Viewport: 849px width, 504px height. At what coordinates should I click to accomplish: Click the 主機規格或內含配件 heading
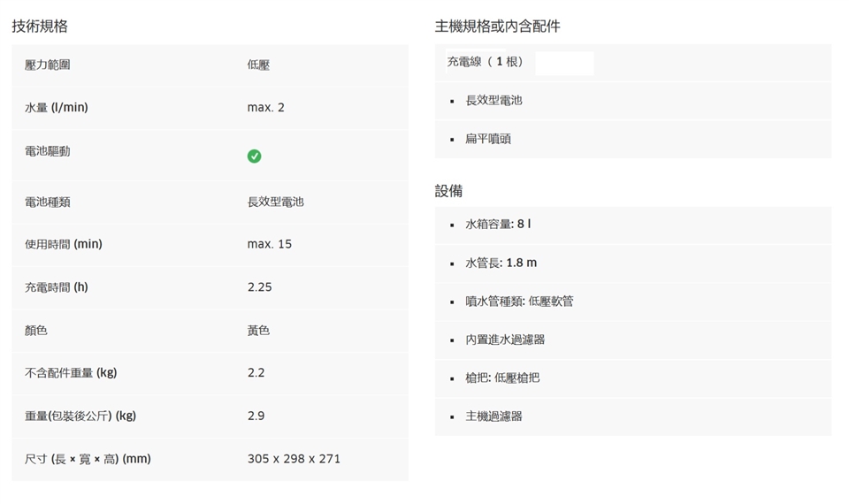coord(497,27)
